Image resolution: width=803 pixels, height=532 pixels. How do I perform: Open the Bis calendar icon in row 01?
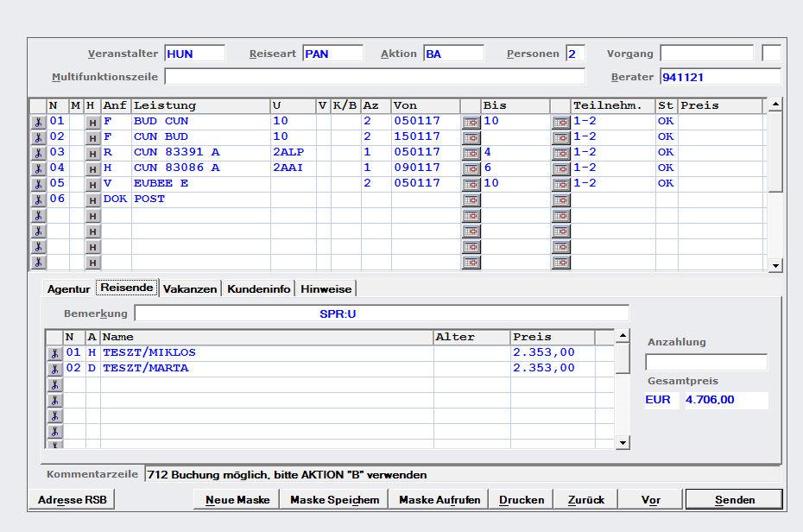click(x=560, y=123)
